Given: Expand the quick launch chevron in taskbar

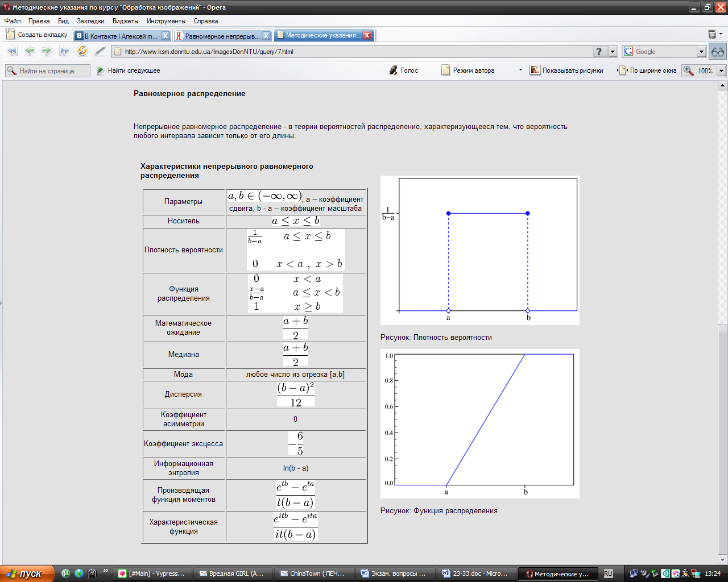Looking at the screenshot, I should click(105, 571).
